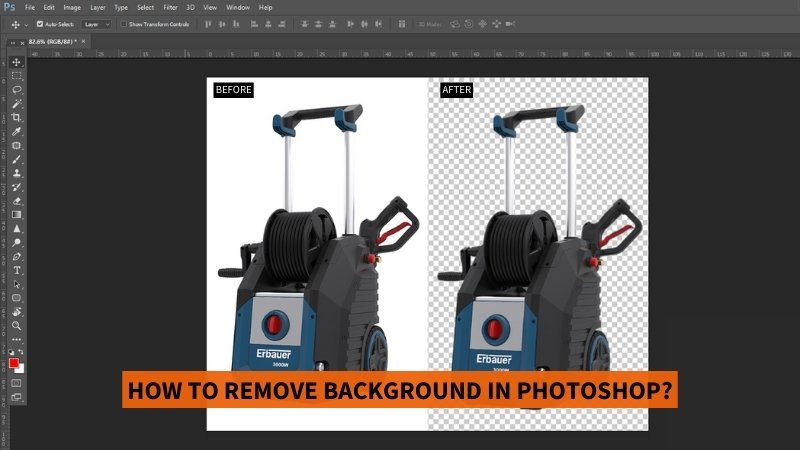
Task: Click the 3D slide mode icon
Action: pos(496,24)
